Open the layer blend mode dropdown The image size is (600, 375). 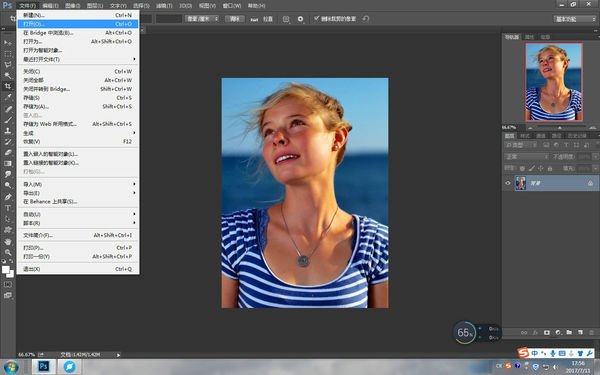point(527,157)
